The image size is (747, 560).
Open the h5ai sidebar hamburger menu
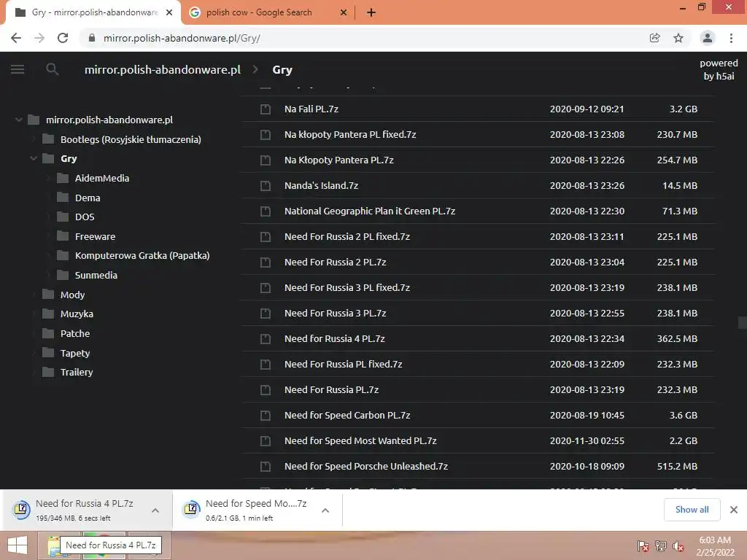(18, 69)
